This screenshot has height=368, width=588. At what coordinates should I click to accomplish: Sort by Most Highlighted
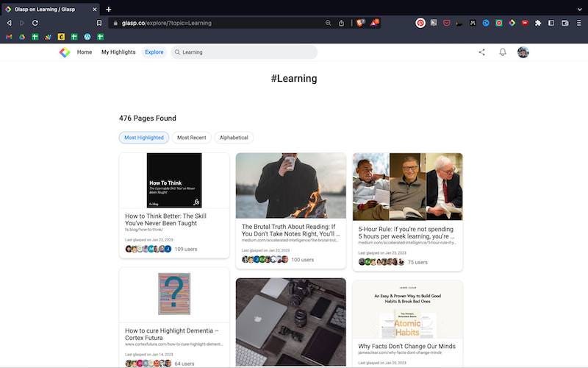point(144,138)
